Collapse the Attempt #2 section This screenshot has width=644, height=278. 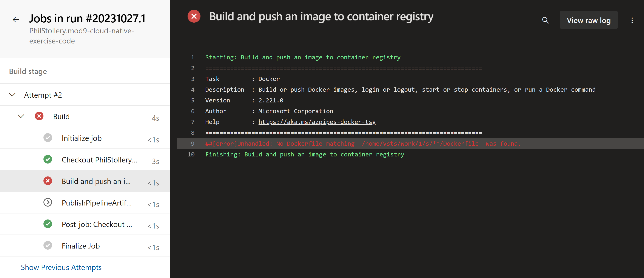(12, 95)
